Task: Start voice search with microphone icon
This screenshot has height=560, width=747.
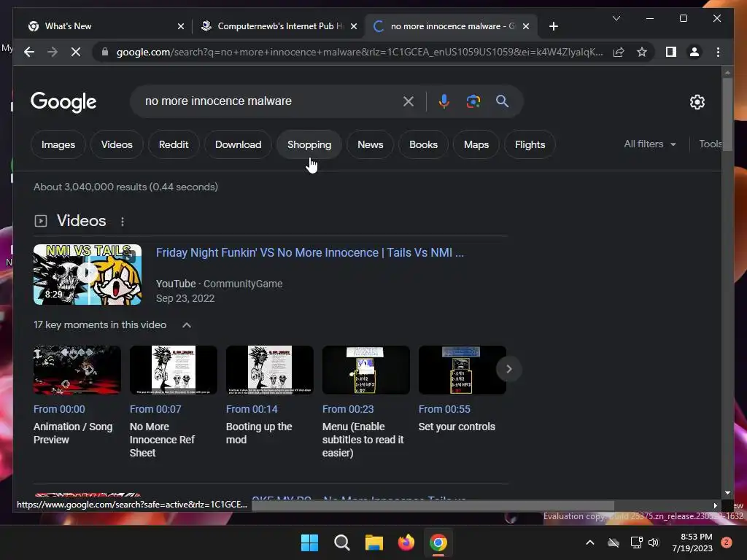Action: click(x=444, y=101)
